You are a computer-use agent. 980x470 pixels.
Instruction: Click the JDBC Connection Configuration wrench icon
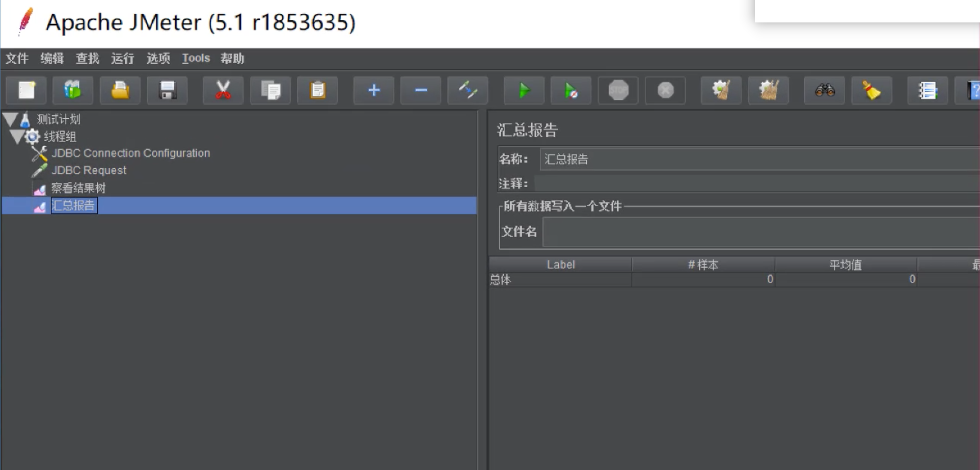point(39,153)
